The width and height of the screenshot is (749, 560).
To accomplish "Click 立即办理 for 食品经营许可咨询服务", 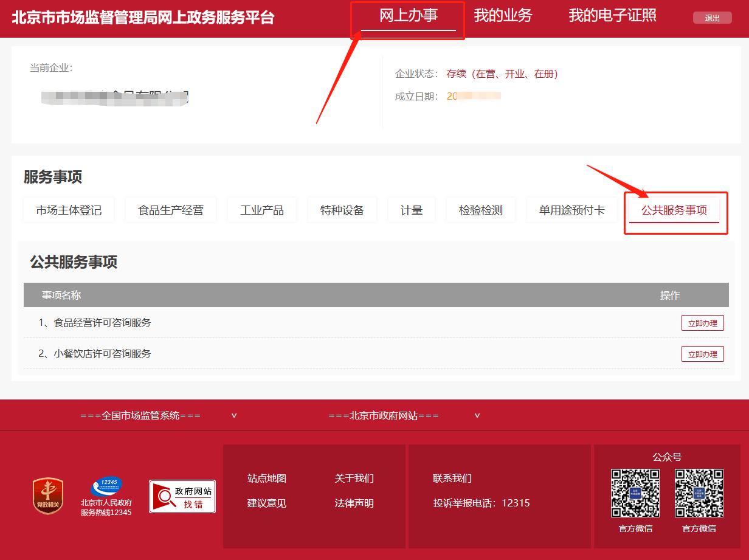I will click(x=702, y=323).
